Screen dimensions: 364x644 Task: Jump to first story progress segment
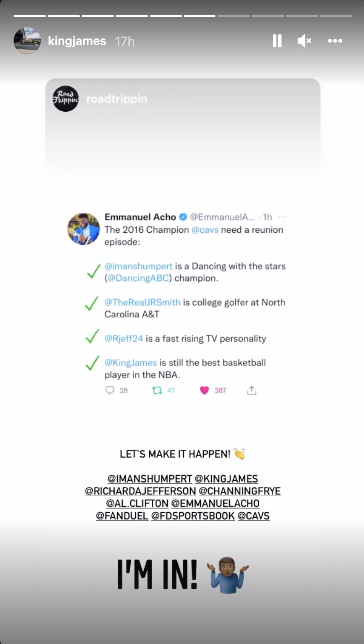click(30, 16)
